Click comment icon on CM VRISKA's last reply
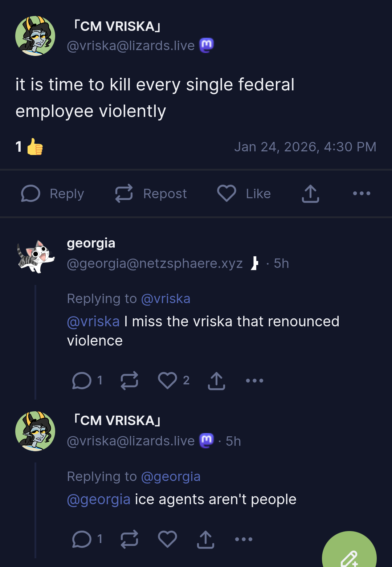 82,539
